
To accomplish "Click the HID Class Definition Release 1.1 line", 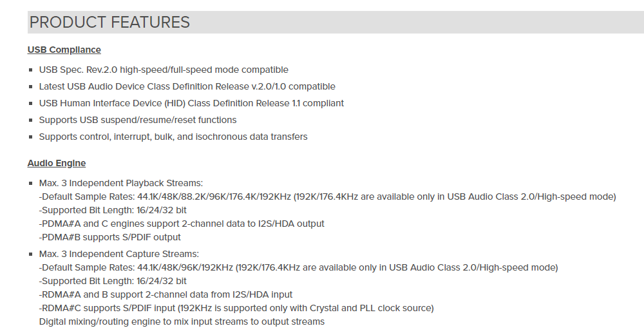I will pos(191,103).
